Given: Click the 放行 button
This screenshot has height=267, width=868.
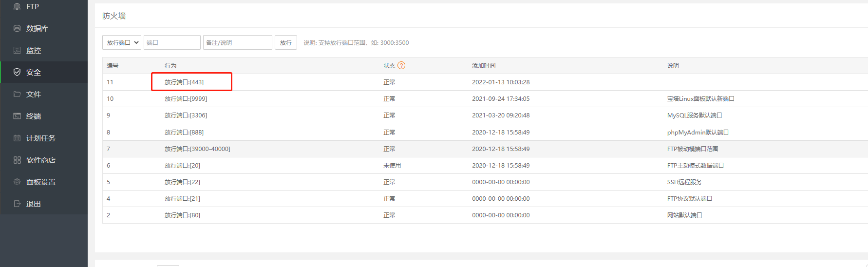Looking at the screenshot, I should (x=286, y=42).
